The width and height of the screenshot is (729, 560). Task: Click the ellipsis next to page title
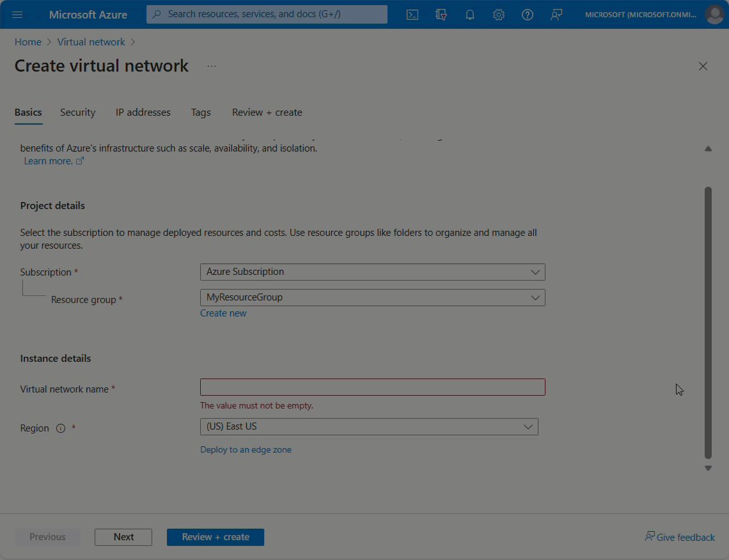(x=212, y=66)
